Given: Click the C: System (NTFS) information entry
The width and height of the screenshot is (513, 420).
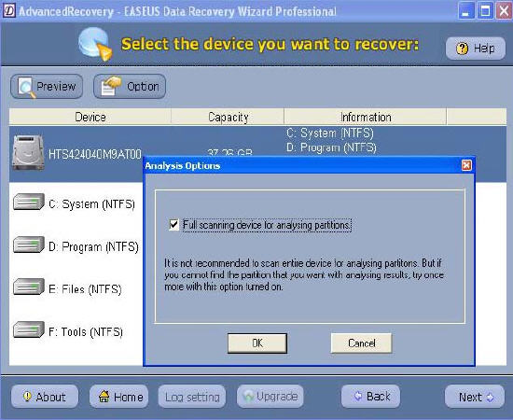Looking at the screenshot, I should click(x=330, y=133).
